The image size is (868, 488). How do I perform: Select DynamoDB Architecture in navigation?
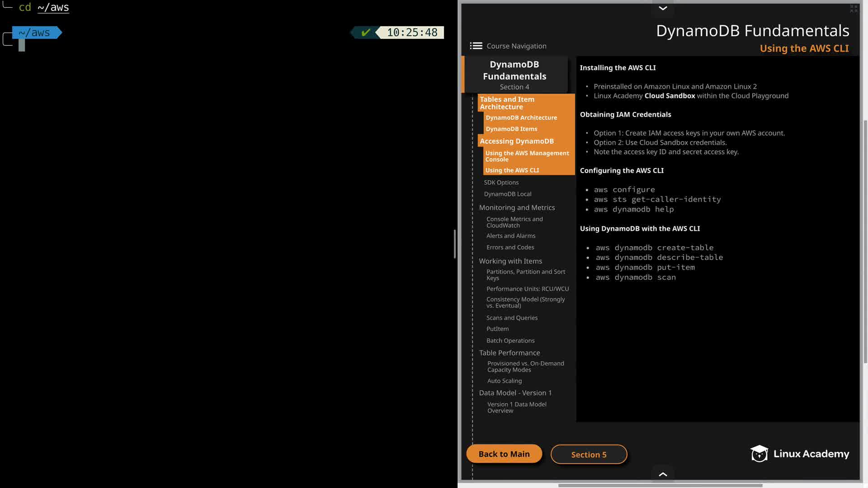(x=521, y=117)
